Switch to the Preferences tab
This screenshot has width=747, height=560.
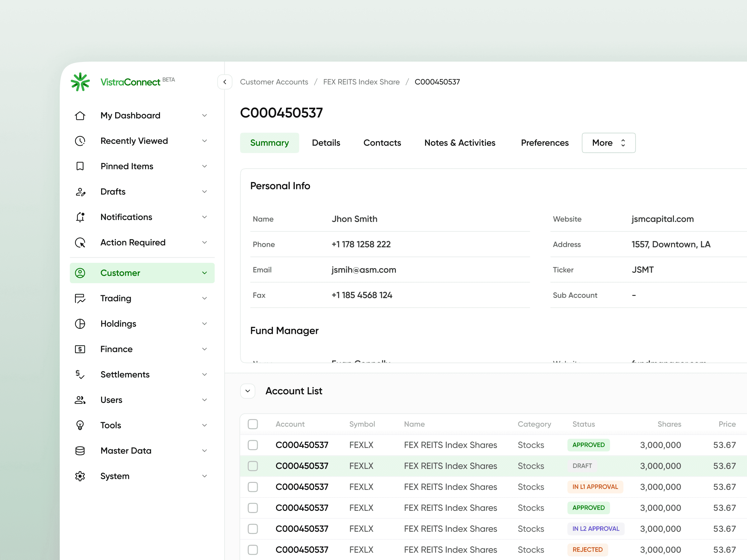pos(545,143)
